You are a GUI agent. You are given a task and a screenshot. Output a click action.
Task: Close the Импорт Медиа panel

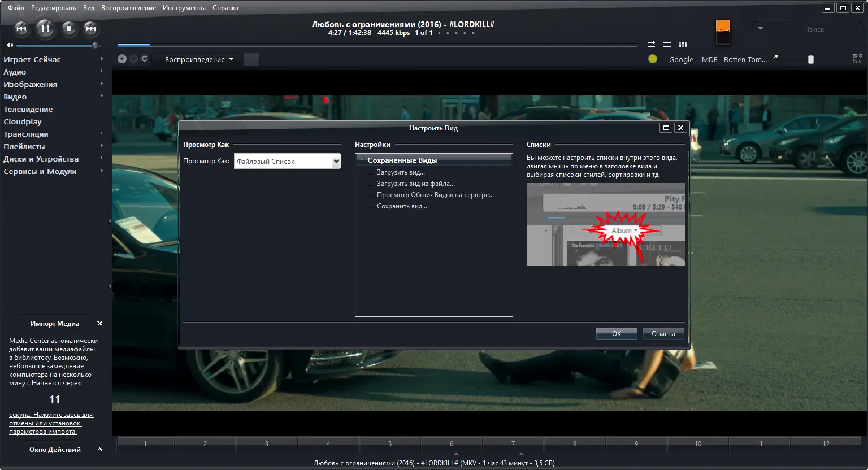pos(99,324)
